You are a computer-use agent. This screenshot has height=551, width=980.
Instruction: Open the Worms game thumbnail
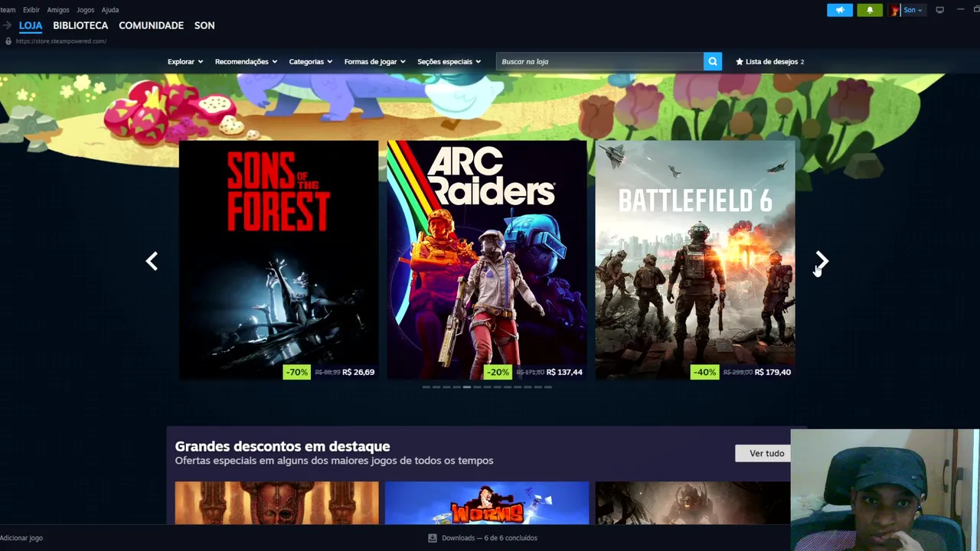[x=487, y=503]
